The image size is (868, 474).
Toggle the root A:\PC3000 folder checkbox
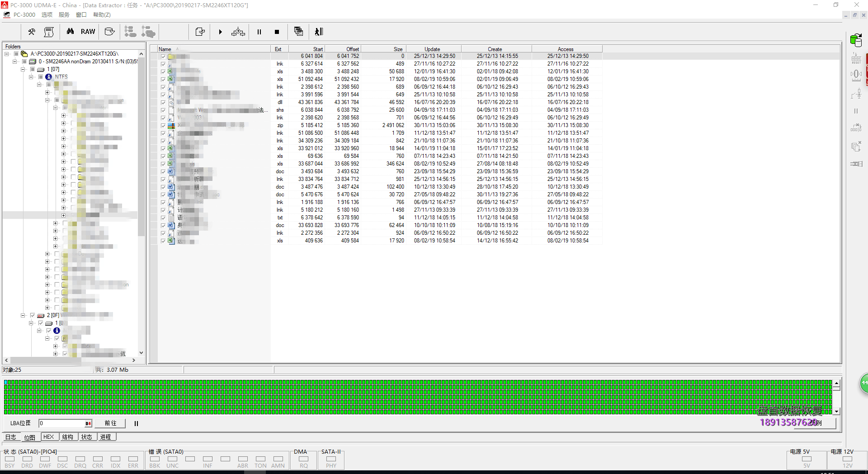click(16, 54)
